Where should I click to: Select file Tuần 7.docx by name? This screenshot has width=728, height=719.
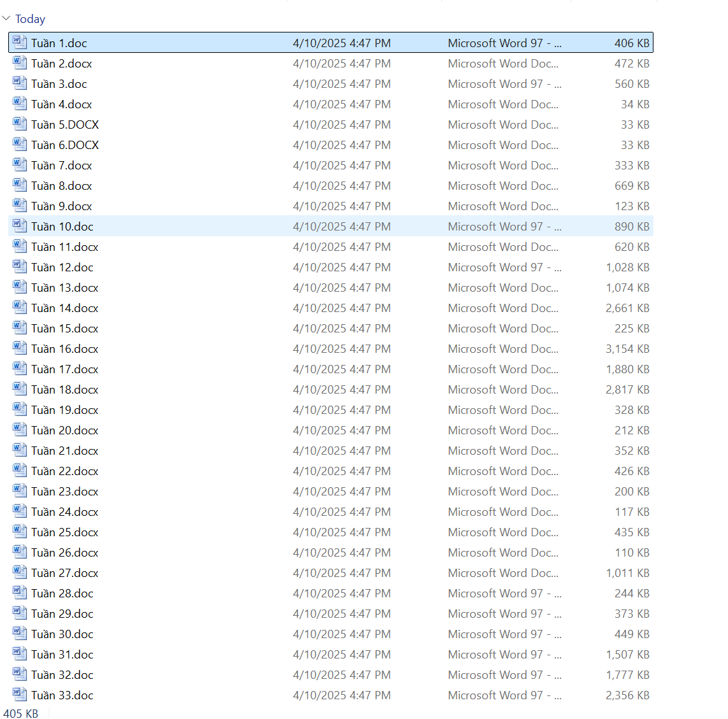coord(62,166)
